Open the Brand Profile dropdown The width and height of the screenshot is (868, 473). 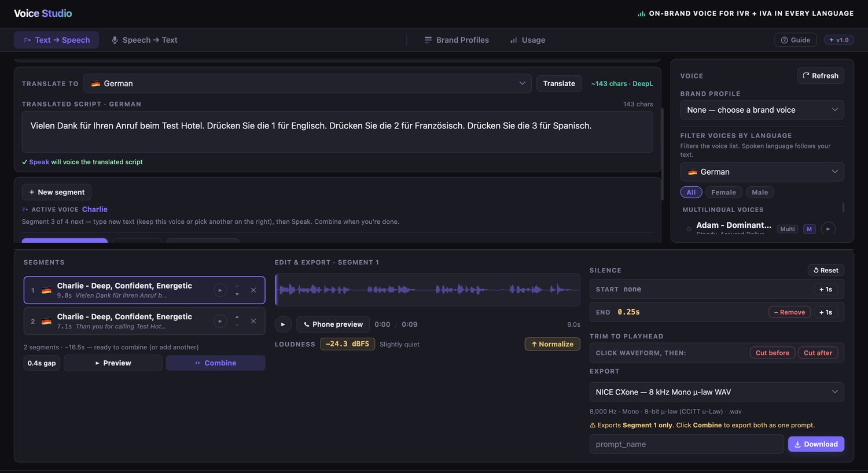pos(762,110)
